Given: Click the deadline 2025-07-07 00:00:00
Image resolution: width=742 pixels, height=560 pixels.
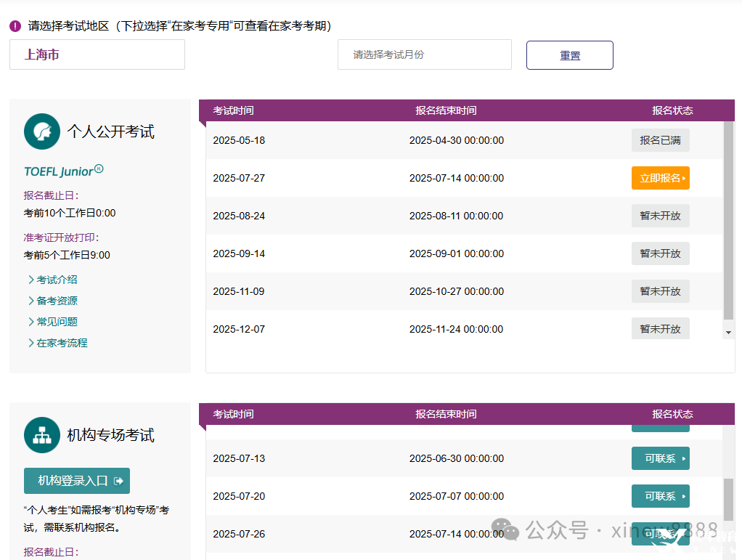Looking at the screenshot, I should (x=457, y=497).
